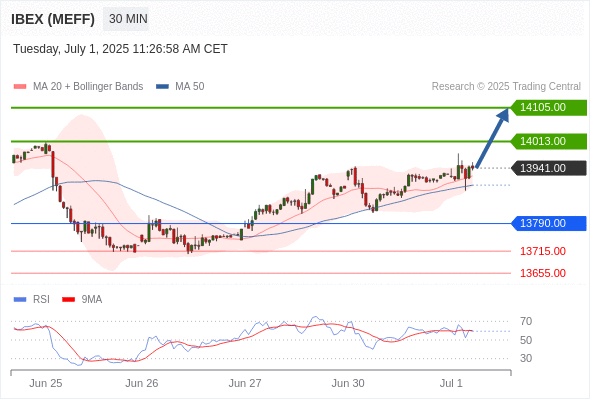Click the 14105.00 green resistance label
Screen dimensions: 590x400
pos(549,108)
